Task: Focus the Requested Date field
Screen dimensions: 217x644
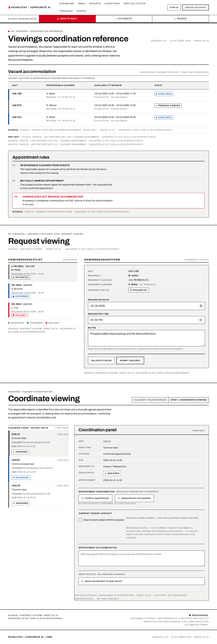Action: pos(146,306)
